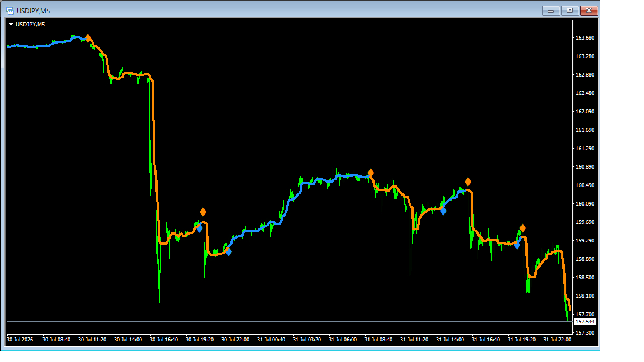Click the 30 Jul 2026 date label
The height and width of the screenshot is (362, 644).
tap(20, 340)
